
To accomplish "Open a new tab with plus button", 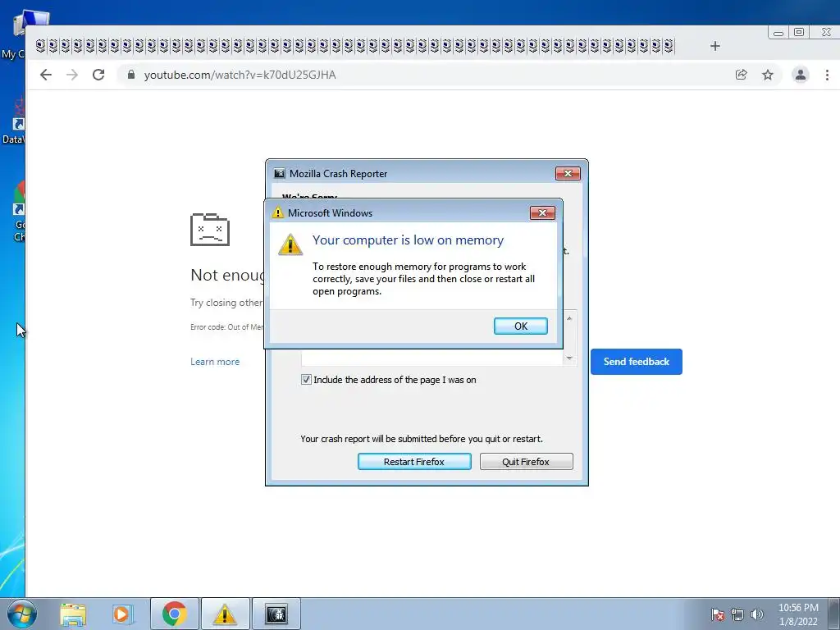I will click(715, 46).
